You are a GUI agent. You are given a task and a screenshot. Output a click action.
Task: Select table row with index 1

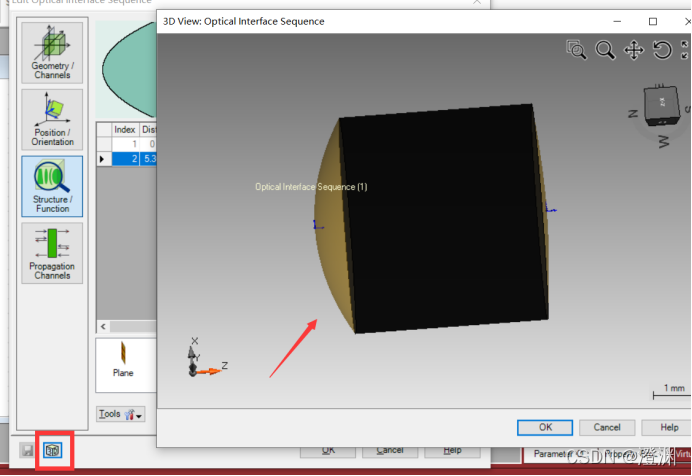(x=127, y=144)
